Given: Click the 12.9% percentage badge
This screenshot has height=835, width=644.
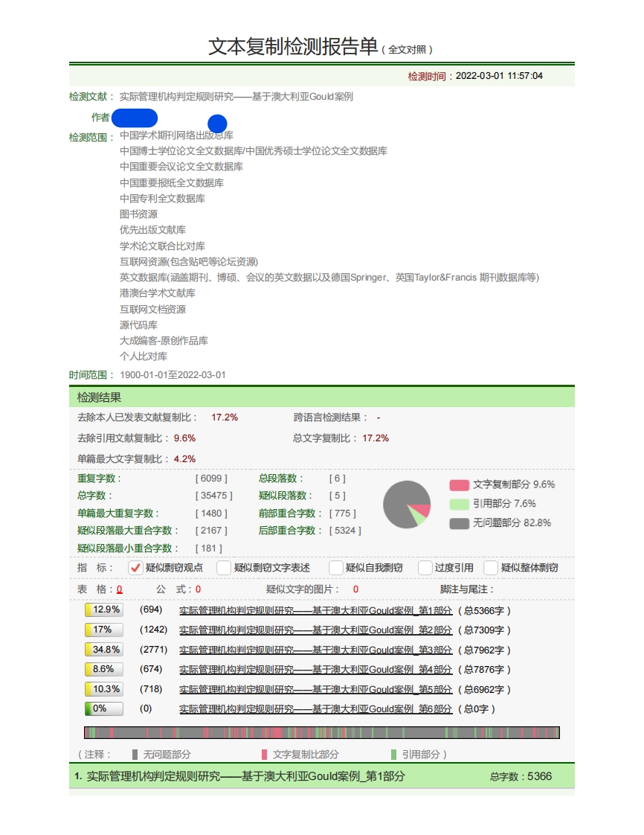Looking at the screenshot, I should tap(104, 610).
